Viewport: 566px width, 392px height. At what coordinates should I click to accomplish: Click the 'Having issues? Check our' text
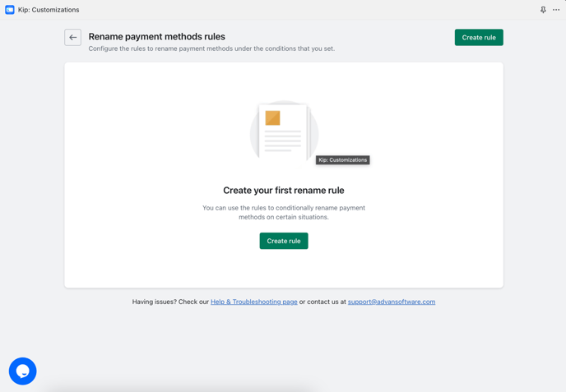click(170, 302)
